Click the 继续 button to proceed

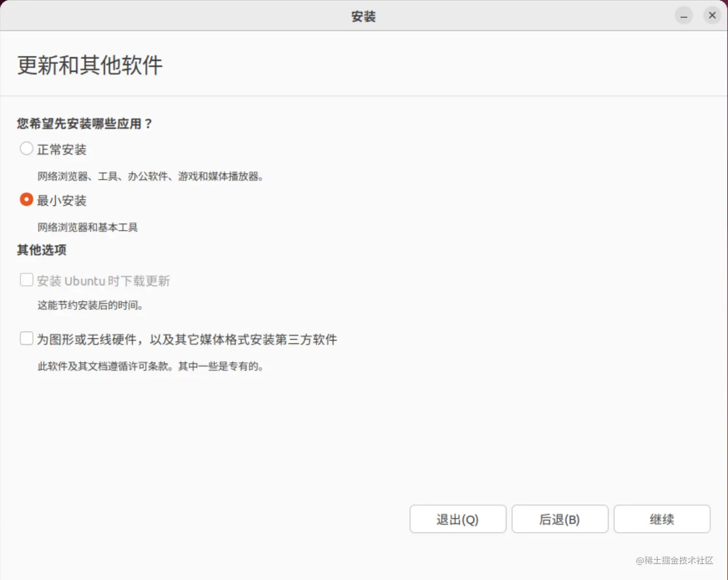pos(662,519)
